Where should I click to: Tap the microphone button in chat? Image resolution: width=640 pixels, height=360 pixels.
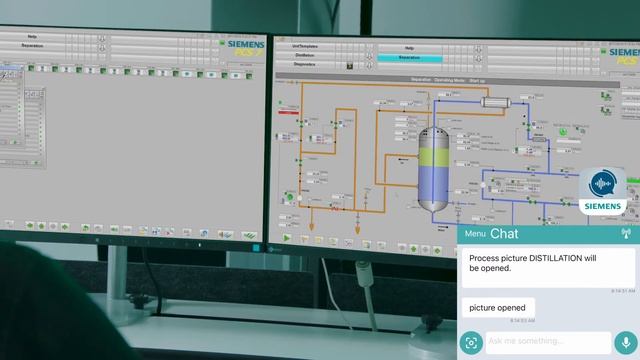pos(626,342)
